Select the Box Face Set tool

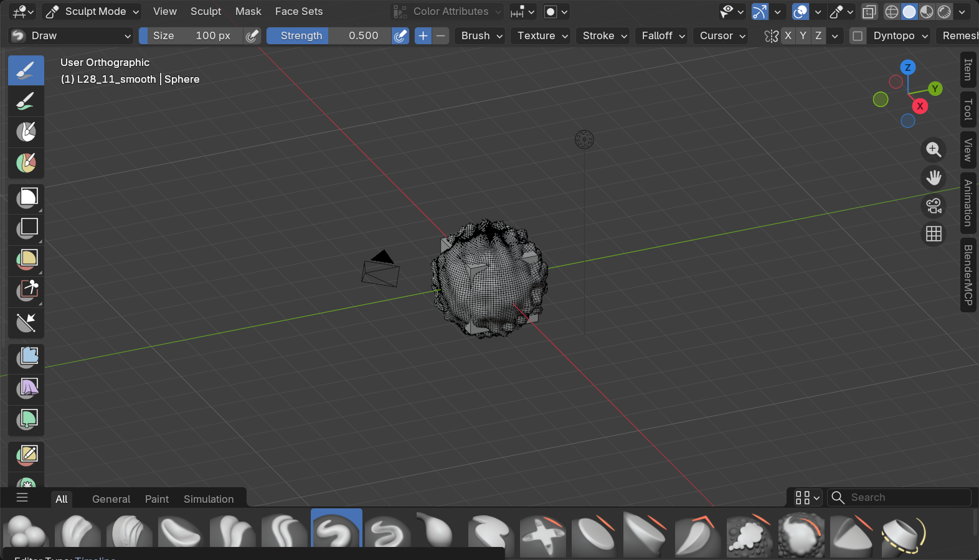(26, 260)
